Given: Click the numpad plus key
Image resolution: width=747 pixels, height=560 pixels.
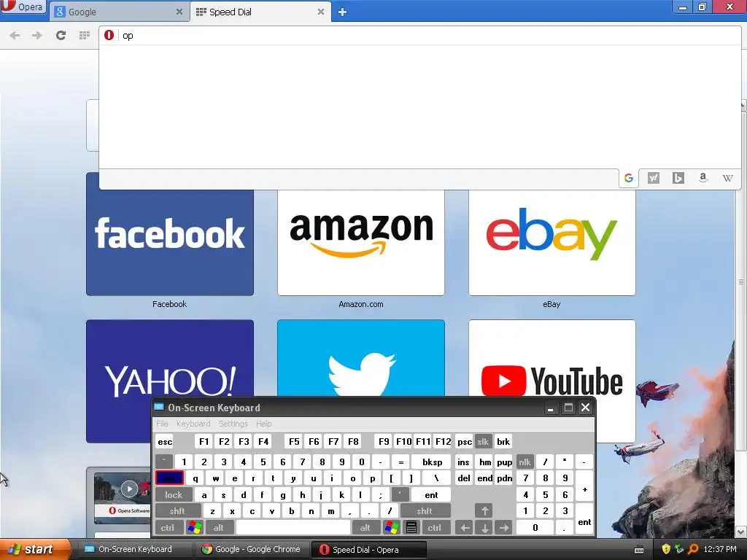Looking at the screenshot, I should point(584,486).
